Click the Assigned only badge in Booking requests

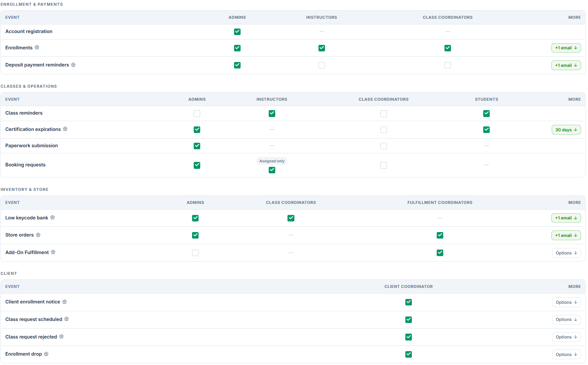tap(272, 161)
